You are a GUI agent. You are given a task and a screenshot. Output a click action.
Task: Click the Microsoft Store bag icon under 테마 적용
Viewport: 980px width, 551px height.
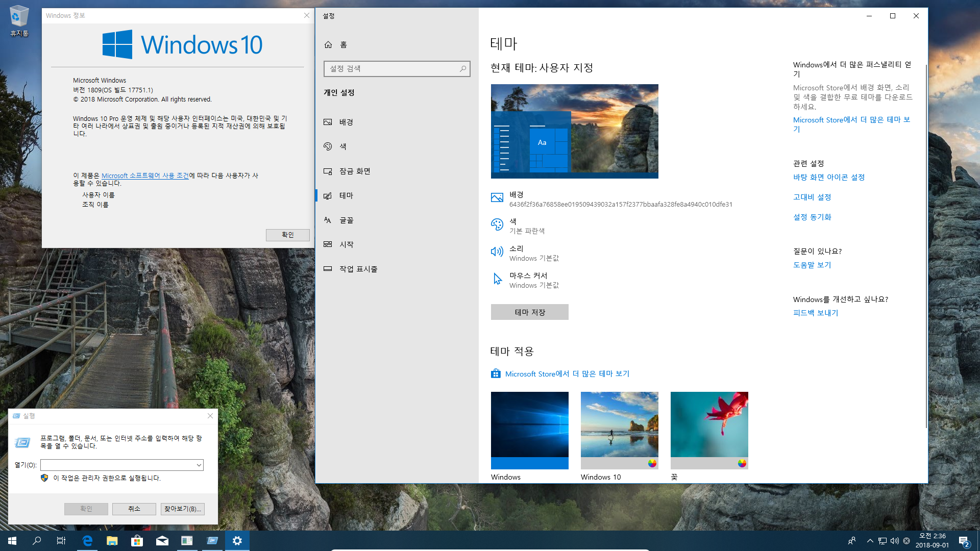pos(496,373)
